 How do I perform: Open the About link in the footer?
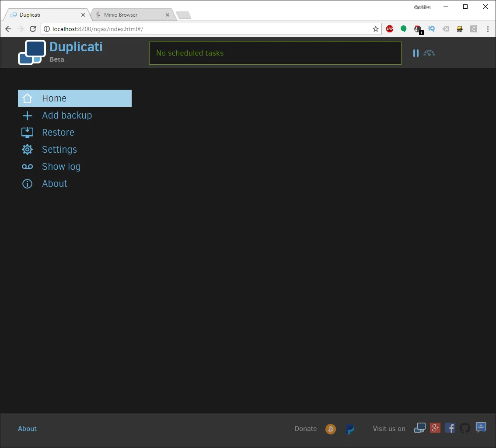(x=27, y=429)
